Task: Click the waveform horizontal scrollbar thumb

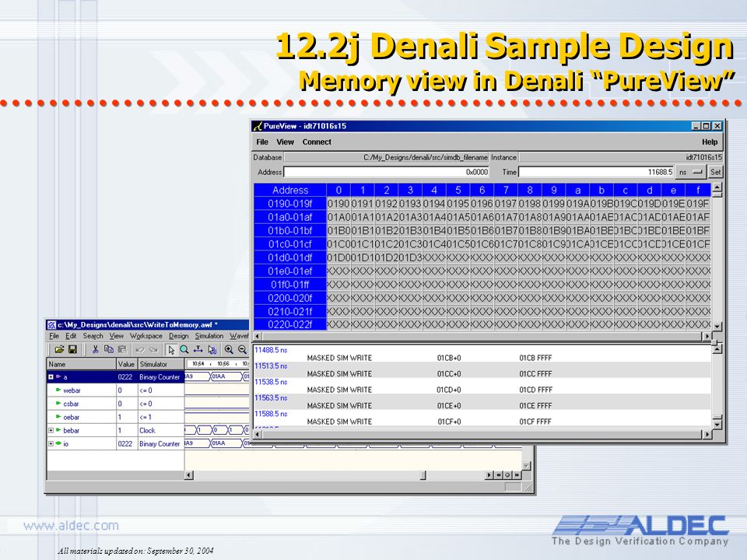Action: click(x=423, y=474)
